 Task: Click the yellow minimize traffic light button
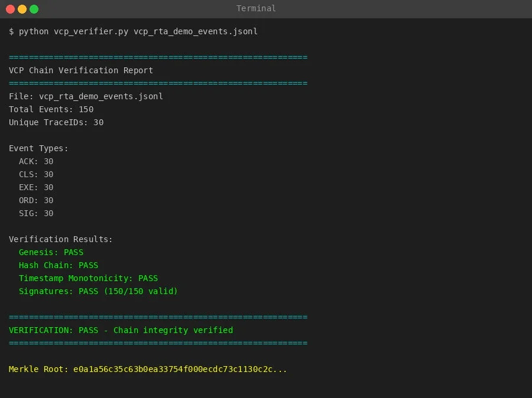22,9
